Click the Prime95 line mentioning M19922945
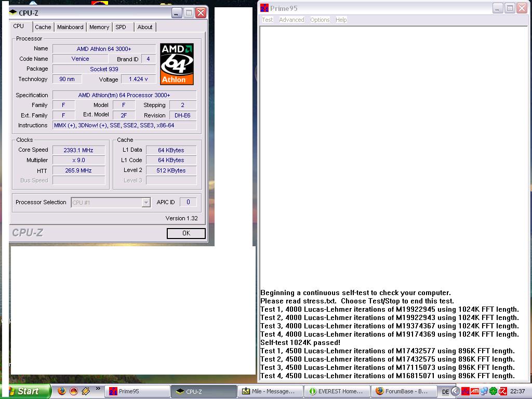532x399 pixels. (390, 310)
